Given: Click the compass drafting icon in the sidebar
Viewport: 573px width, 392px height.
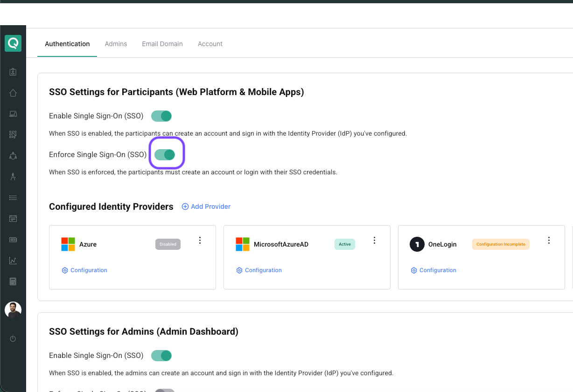Looking at the screenshot, I should 13,177.
